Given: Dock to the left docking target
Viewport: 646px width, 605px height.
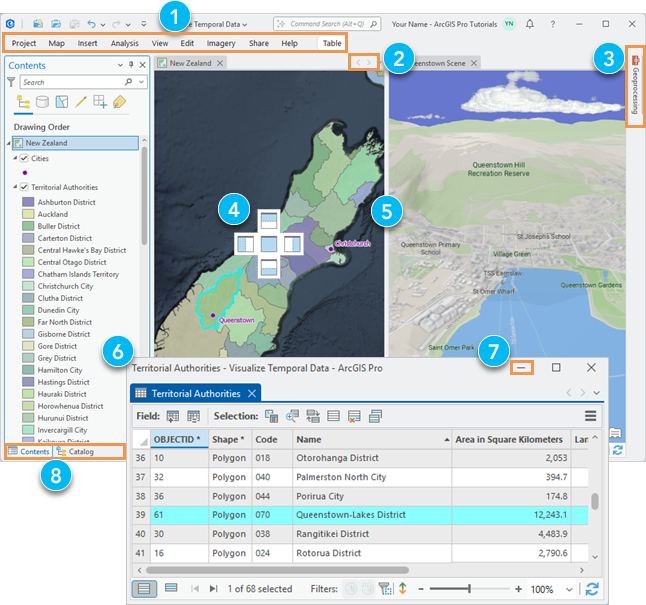Looking at the screenshot, I should coord(246,244).
